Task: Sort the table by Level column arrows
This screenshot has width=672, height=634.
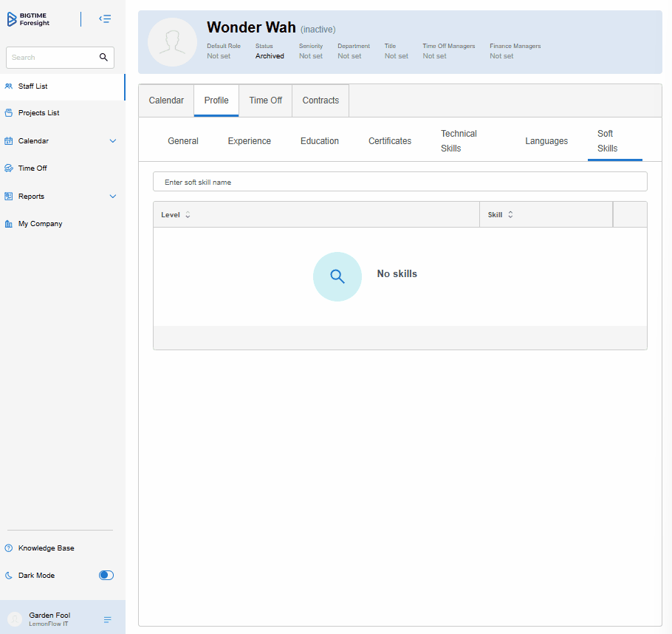Action: [x=188, y=214]
